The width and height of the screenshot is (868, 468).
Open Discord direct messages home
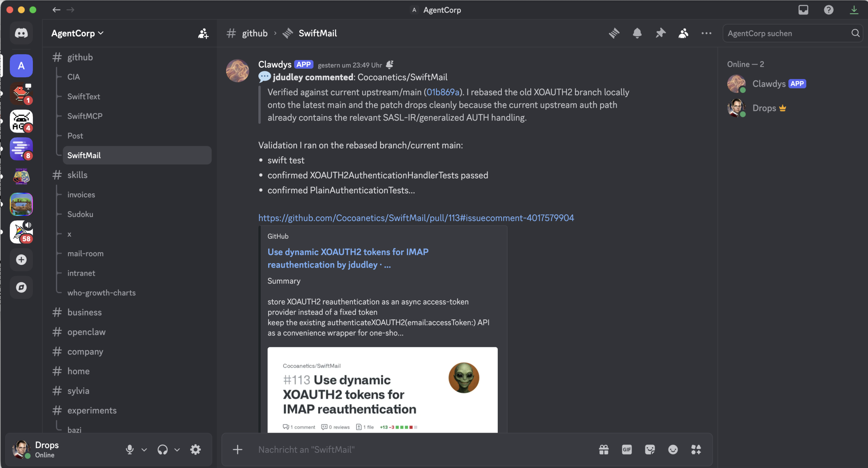coord(21,33)
